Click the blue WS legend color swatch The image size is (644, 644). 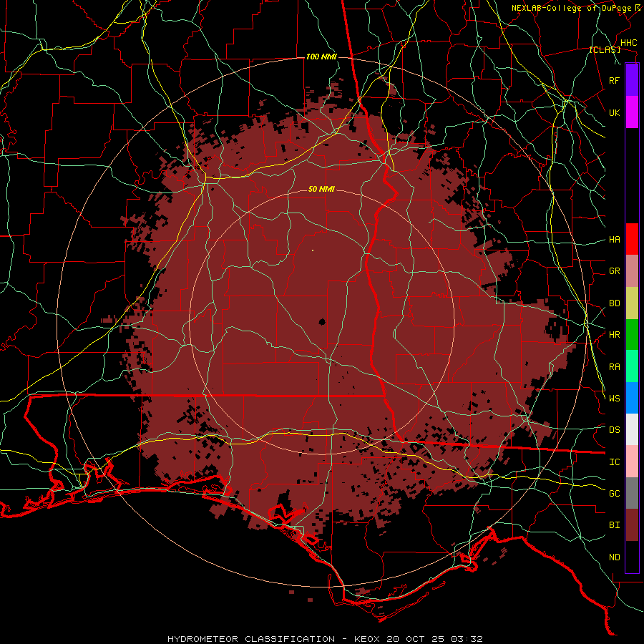[632, 398]
